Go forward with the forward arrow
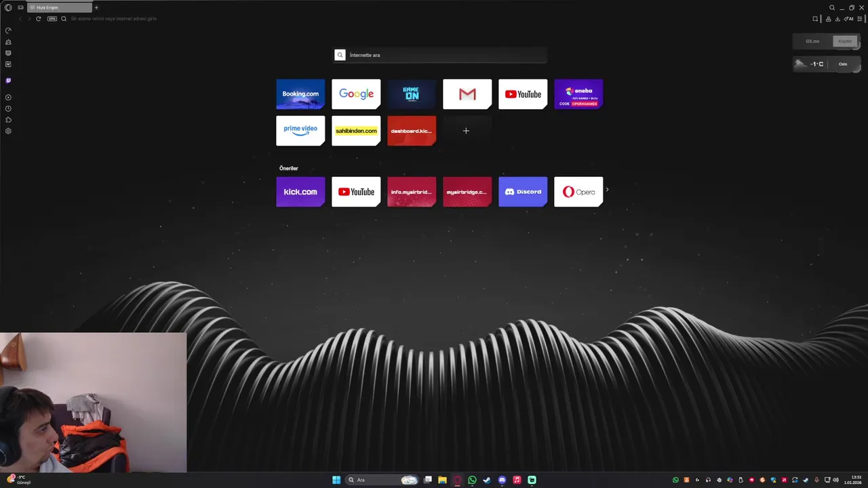Viewport: 868px width, 488px height. point(29,18)
